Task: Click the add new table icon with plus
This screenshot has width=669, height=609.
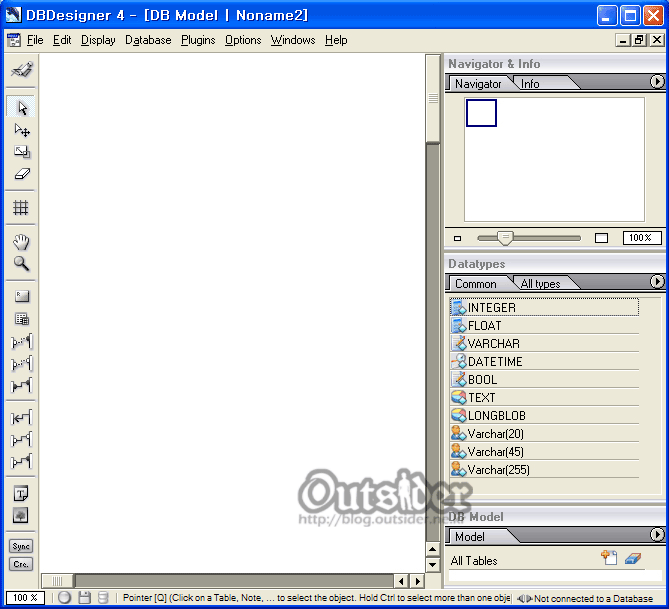Action: (609, 557)
